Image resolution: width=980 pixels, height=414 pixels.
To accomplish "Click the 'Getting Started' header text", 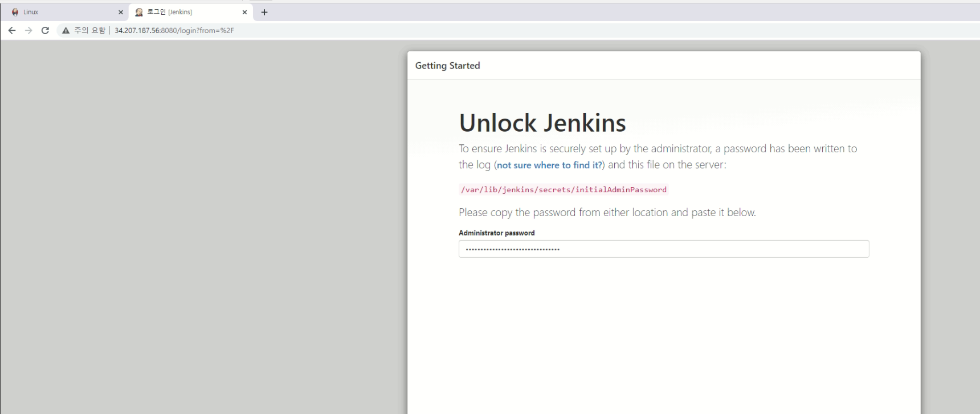I will pyautogui.click(x=447, y=66).
